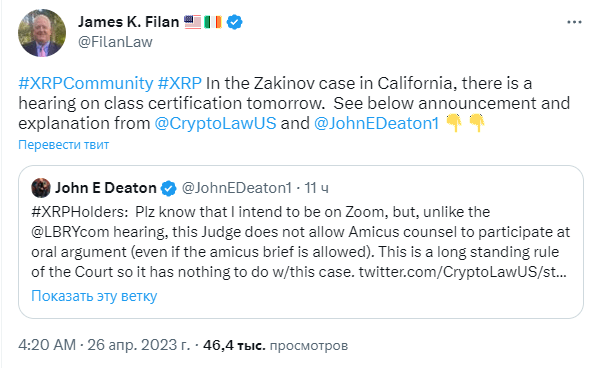Open the three-dot more options menu
The image size is (599, 368).
click(x=574, y=23)
